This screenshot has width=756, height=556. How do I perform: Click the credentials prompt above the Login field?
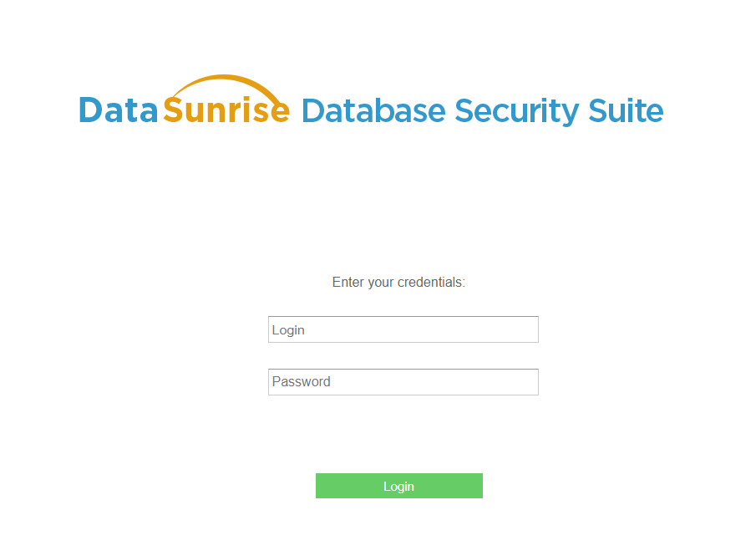(398, 283)
